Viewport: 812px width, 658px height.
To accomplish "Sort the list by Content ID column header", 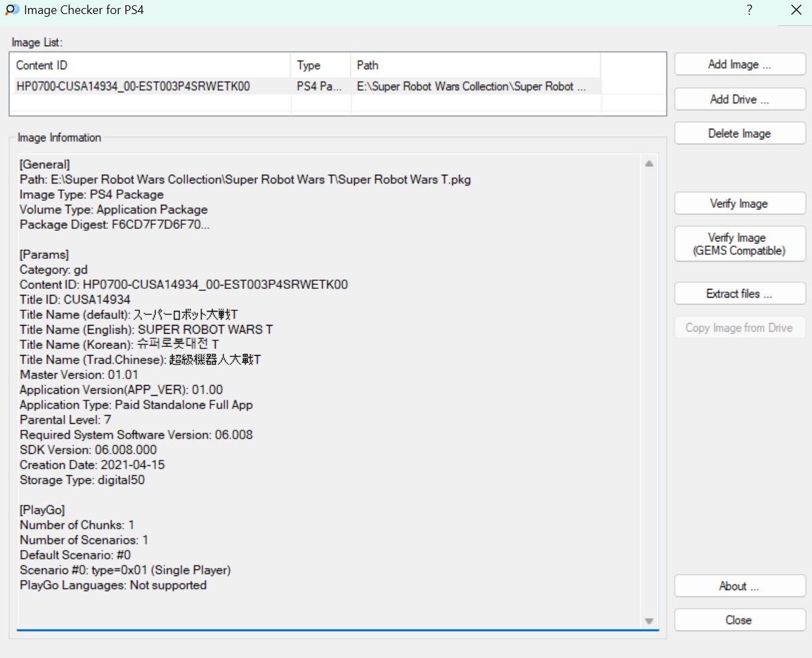I will point(150,65).
